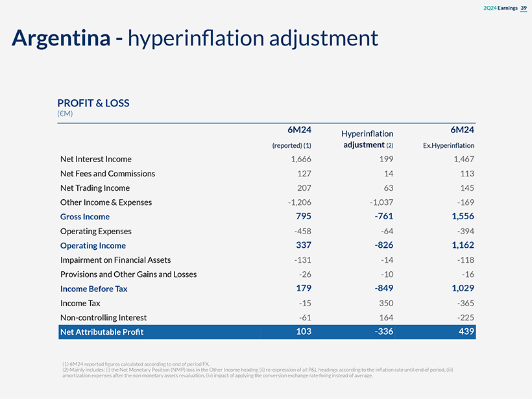Image resolution: width=532 pixels, height=399 pixels.
Task: Click the page number 39 in header
Action: tap(524, 8)
